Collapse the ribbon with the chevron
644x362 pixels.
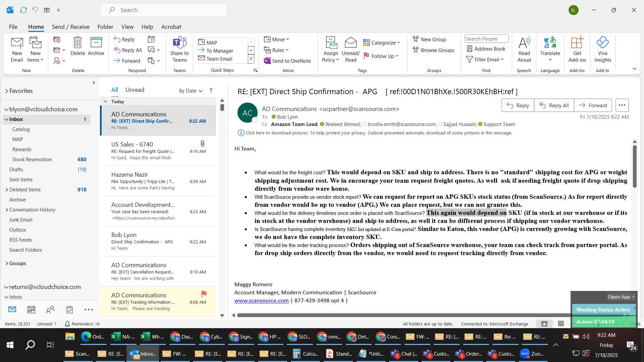634,69
